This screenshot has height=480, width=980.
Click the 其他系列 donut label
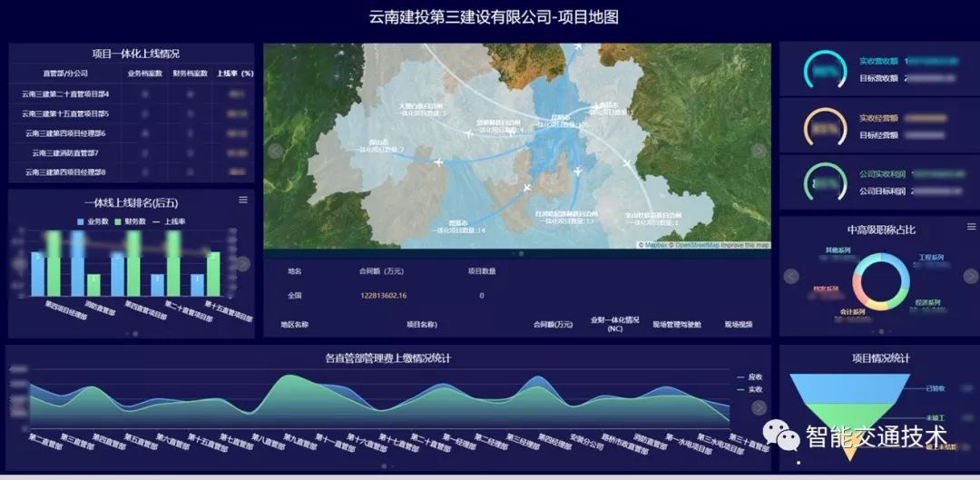point(838,250)
